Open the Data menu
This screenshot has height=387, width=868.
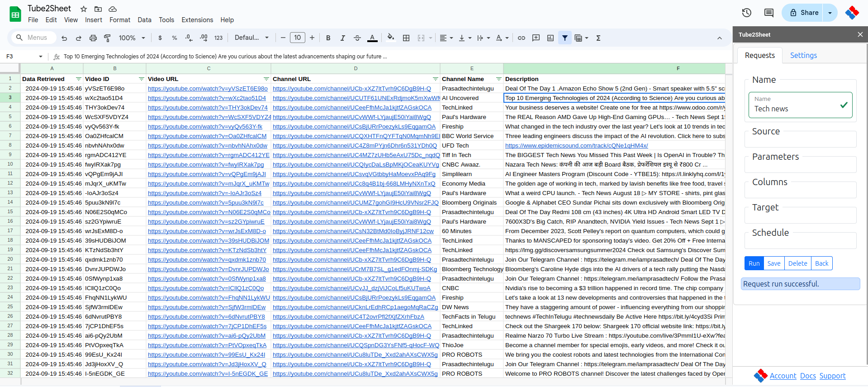point(145,20)
